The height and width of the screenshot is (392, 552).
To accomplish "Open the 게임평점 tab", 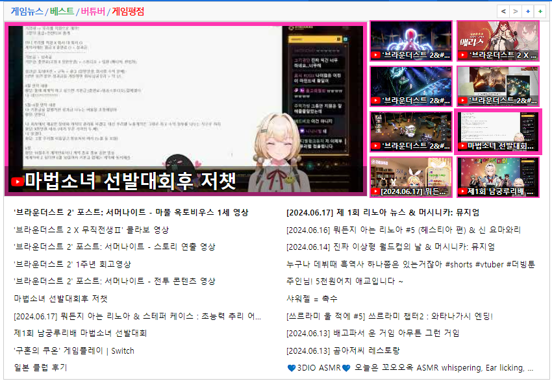I will click(128, 11).
